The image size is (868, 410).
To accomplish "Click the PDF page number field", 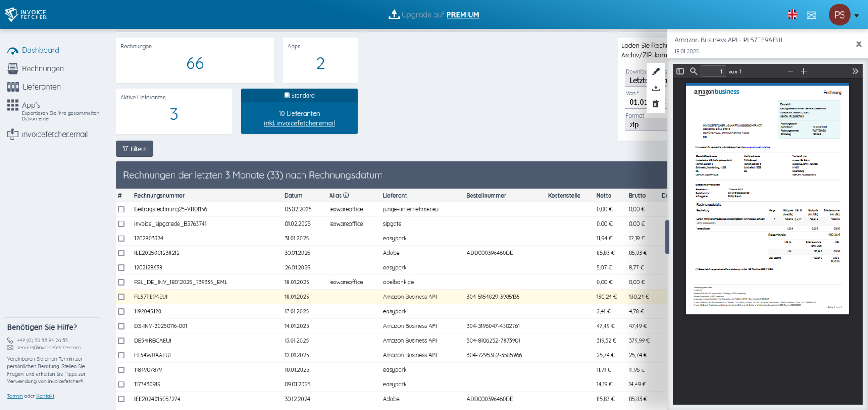I will [713, 71].
